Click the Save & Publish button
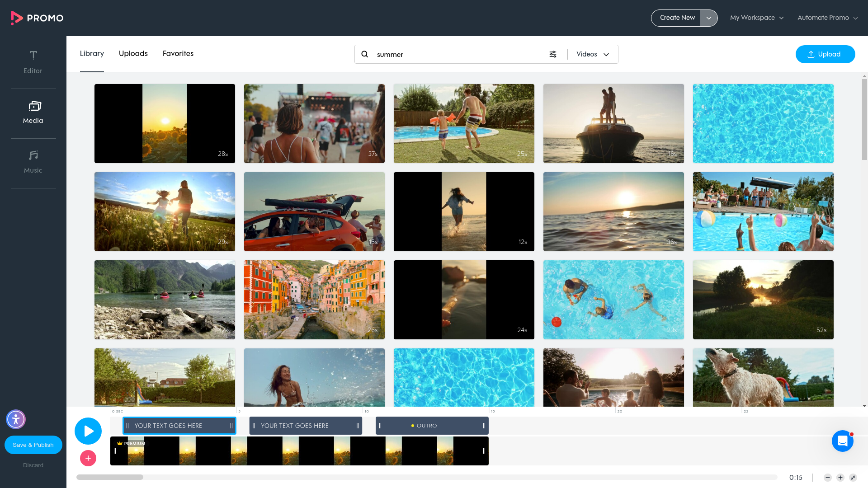The height and width of the screenshot is (488, 868). pyautogui.click(x=33, y=445)
